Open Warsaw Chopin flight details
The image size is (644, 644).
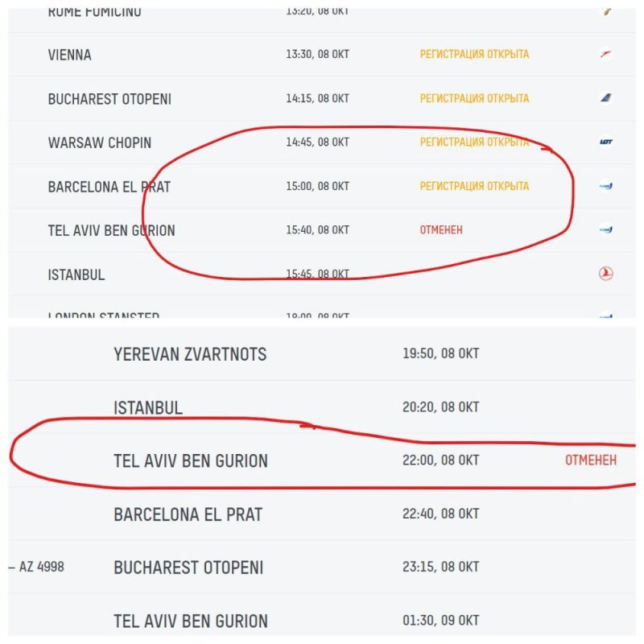click(x=100, y=142)
